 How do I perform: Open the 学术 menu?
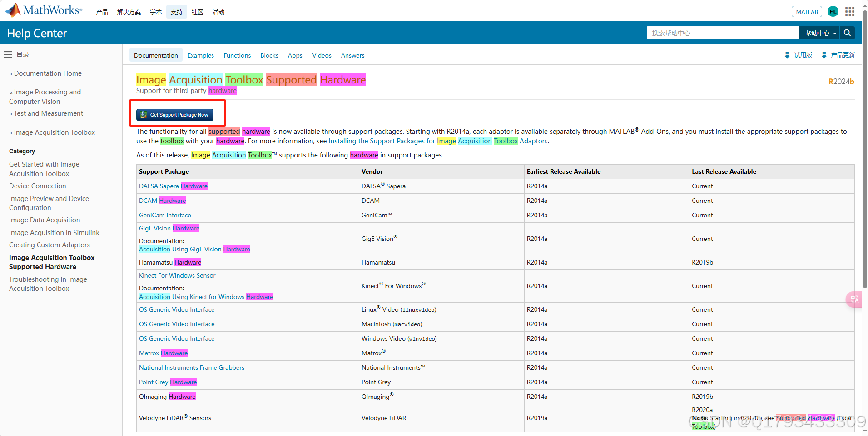point(156,12)
